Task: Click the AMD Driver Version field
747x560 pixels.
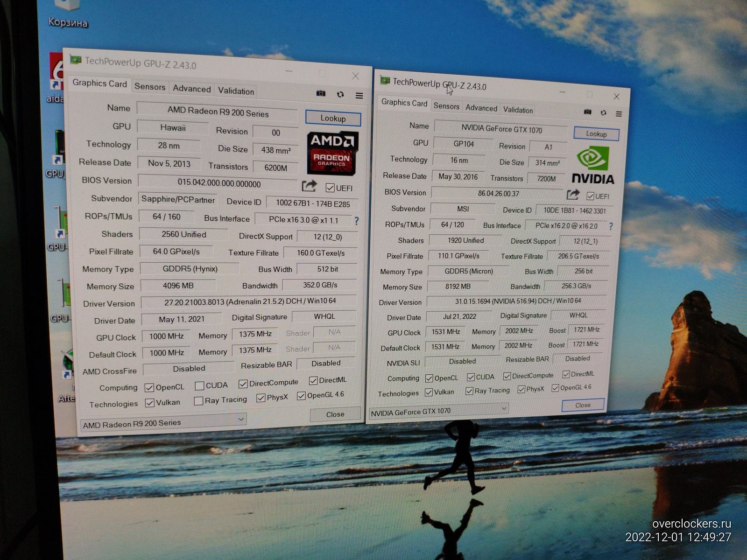Action: [250, 301]
